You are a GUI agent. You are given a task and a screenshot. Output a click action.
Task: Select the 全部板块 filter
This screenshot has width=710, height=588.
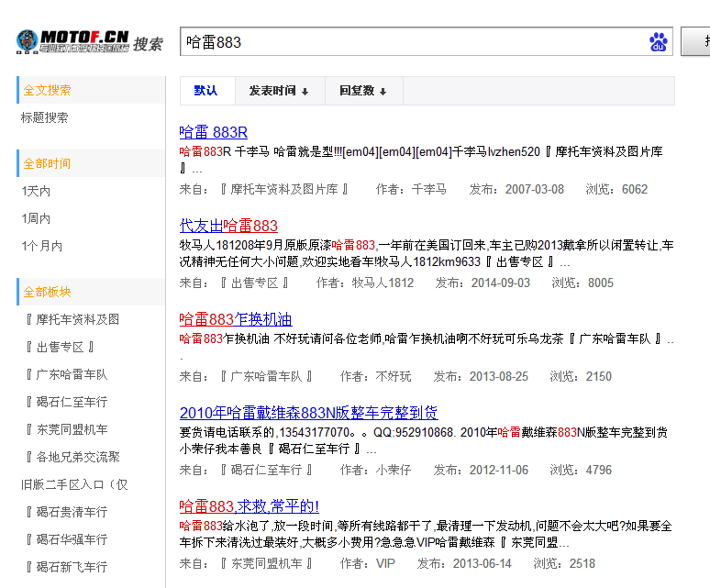[x=91, y=292]
